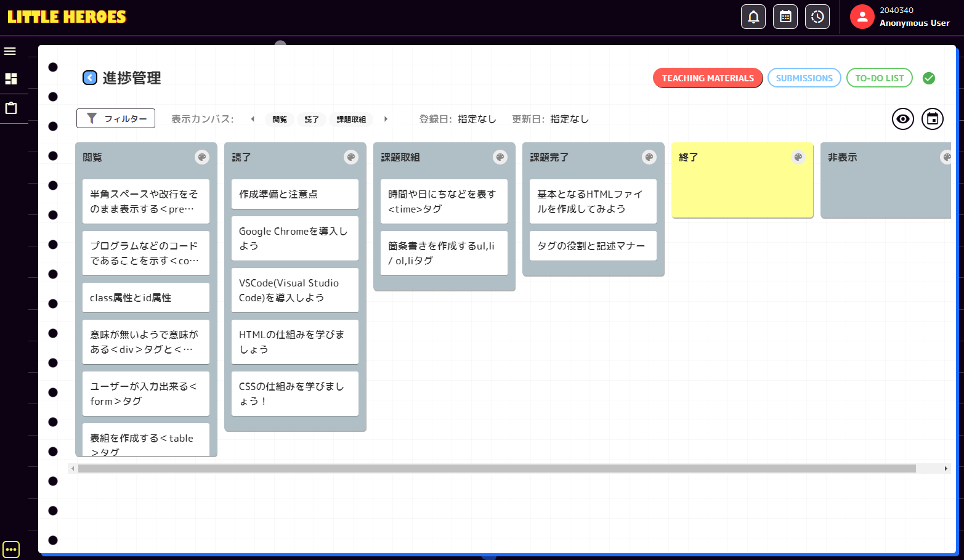This screenshot has height=560, width=964.
Task: Open notifications via the bell icon
Action: (753, 17)
